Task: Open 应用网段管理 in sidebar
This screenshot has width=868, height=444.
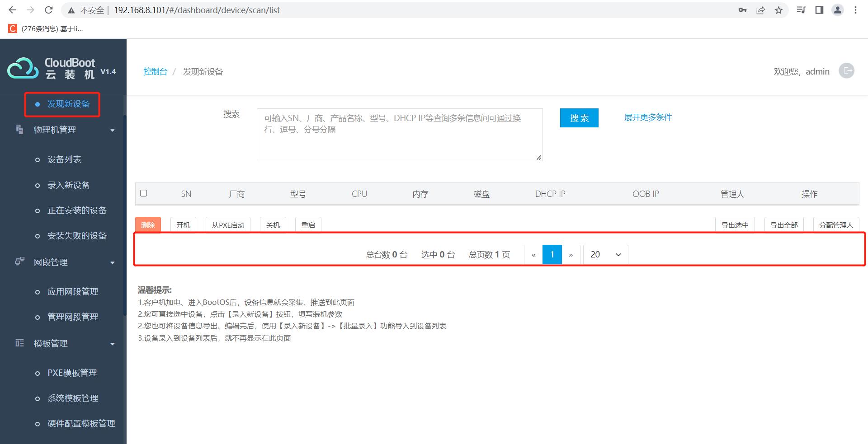Action: click(x=73, y=292)
